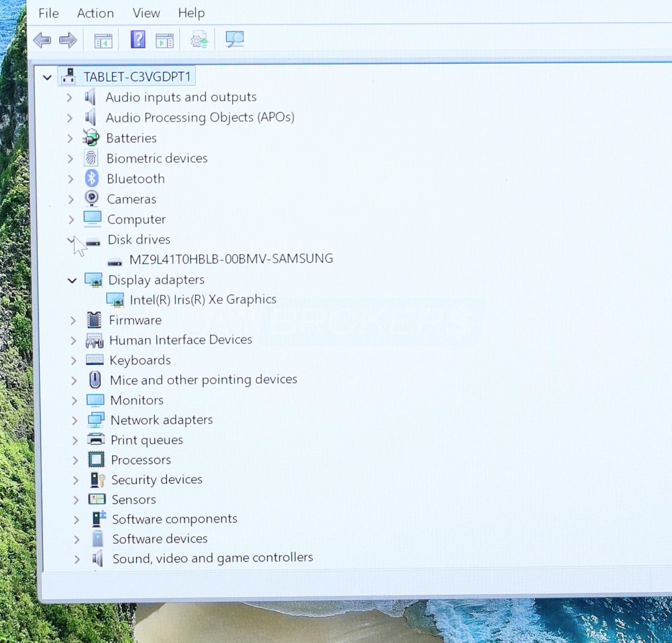Toggle the show/hide console tree toolbar icon
The height and width of the screenshot is (643, 672).
[x=103, y=41]
